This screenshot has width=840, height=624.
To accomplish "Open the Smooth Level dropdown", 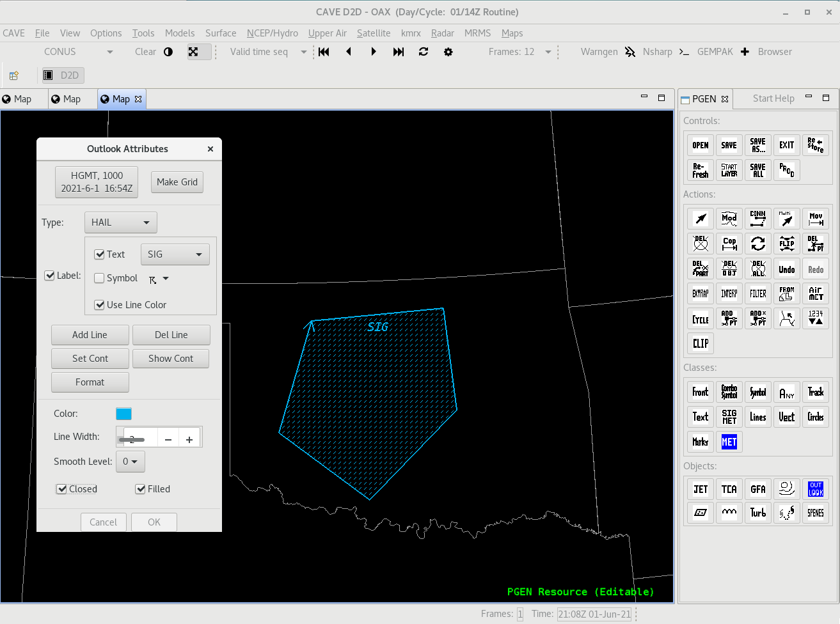I will pyautogui.click(x=130, y=462).
